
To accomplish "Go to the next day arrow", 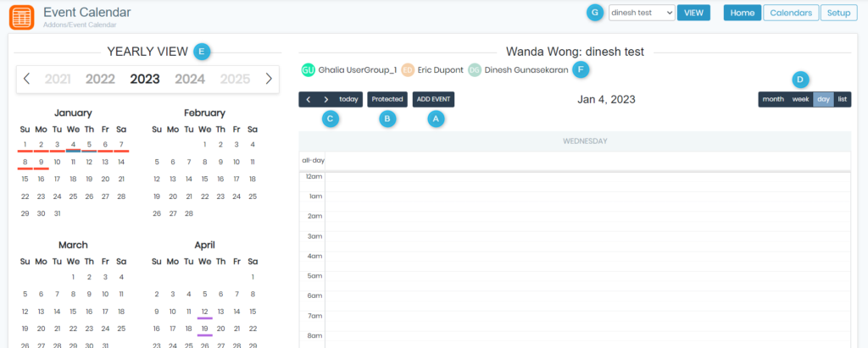I will (326, 100).
